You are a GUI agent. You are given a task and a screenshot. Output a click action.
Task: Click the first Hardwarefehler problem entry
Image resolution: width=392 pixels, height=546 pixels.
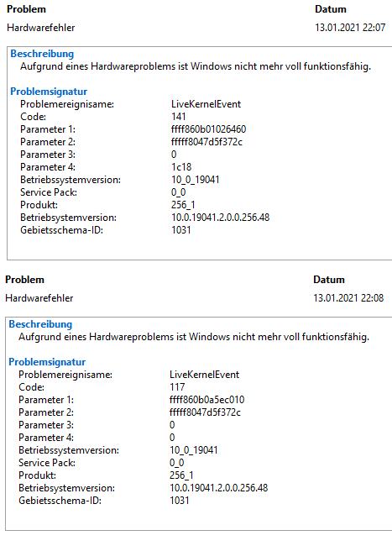(40, 28)
